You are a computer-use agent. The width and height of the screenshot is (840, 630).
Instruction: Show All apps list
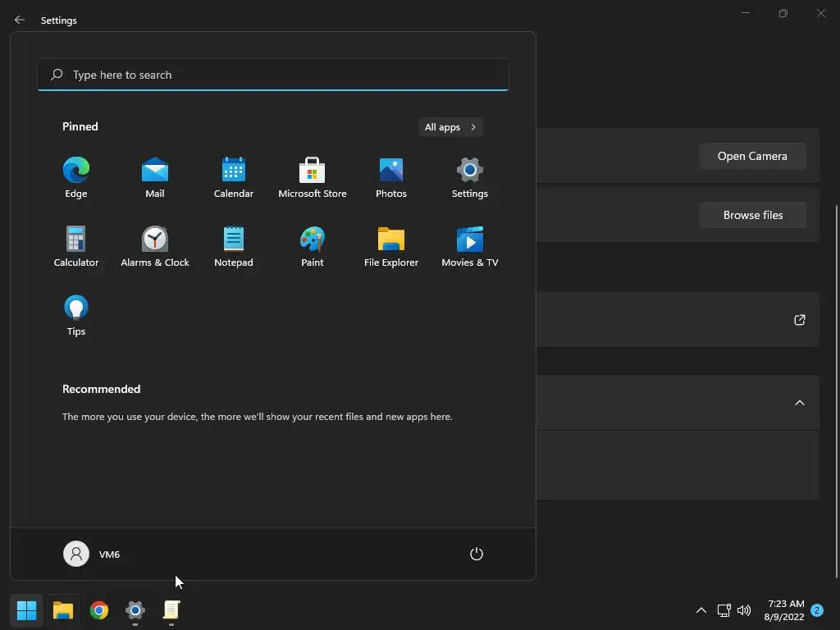pyautogui.click(x=450, y=127)
